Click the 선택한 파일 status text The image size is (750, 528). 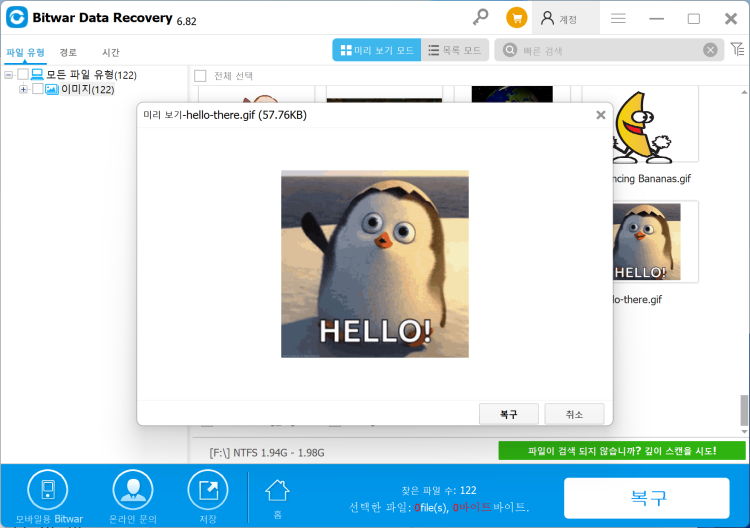pyautogui.click(x=439, y=507)
